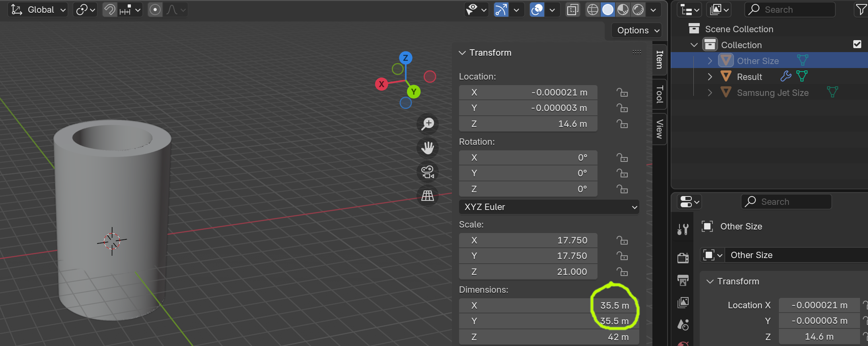
Task: Toggle lock on Rotation Z
Action: 622,189
